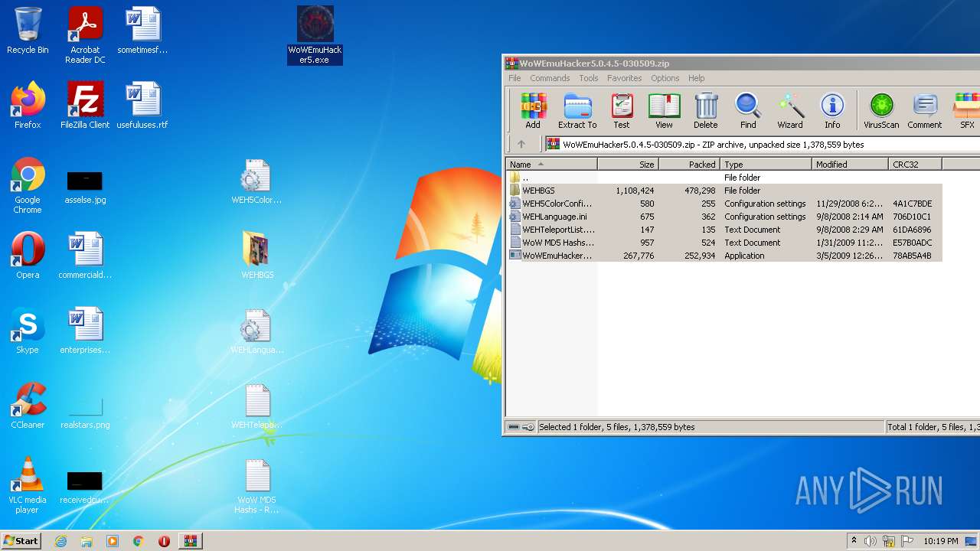The image size is (980, 551).
Task: Select sometimesf... Word document on desktop
Action: click(x=142, y=31)
